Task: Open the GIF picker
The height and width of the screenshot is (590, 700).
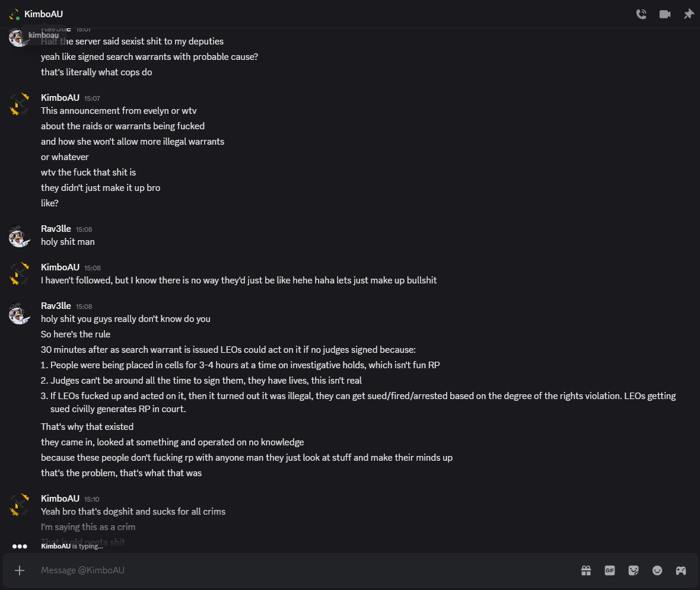Action: pos(609,570)
